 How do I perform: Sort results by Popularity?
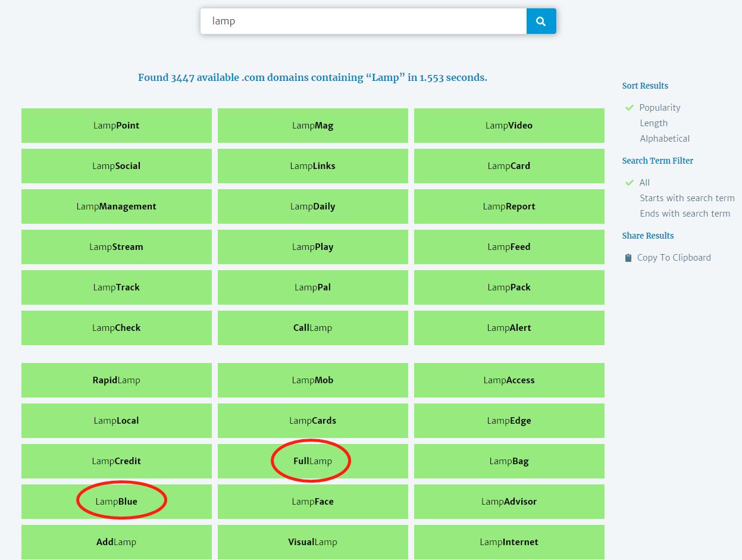click(x=659, y=108)
